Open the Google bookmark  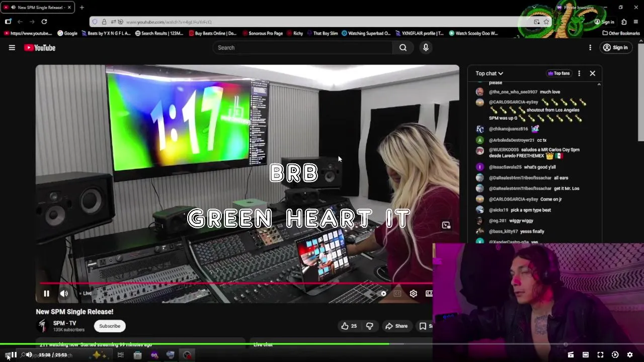67,33
